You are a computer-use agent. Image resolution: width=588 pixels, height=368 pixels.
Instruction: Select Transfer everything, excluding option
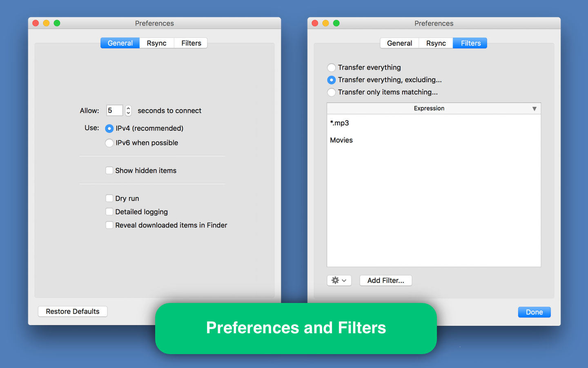click(x=332, y=80)
